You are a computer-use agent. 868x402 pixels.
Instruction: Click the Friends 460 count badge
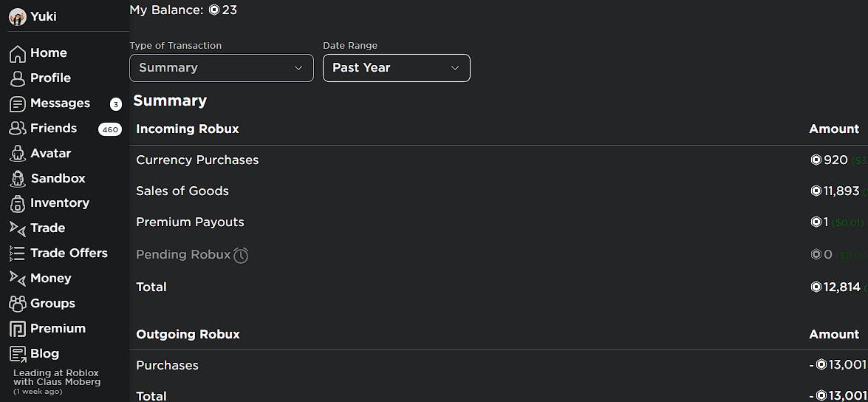point(110,129)
